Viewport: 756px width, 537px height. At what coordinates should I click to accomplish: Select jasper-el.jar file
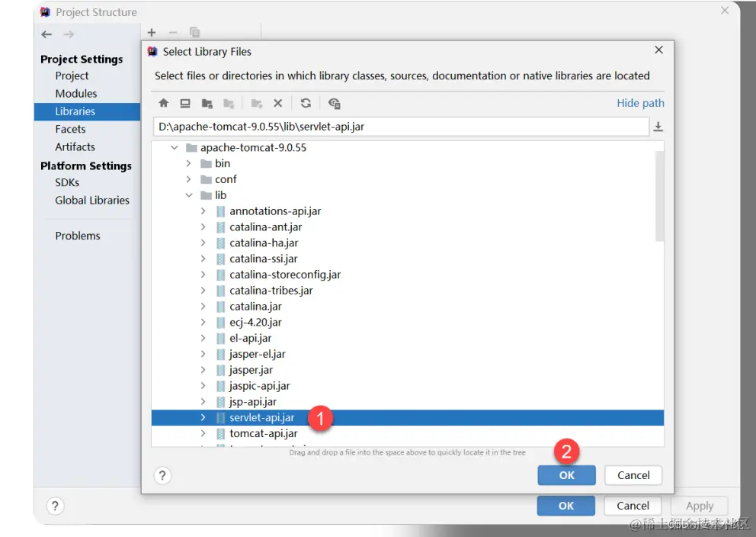point(258,354)
